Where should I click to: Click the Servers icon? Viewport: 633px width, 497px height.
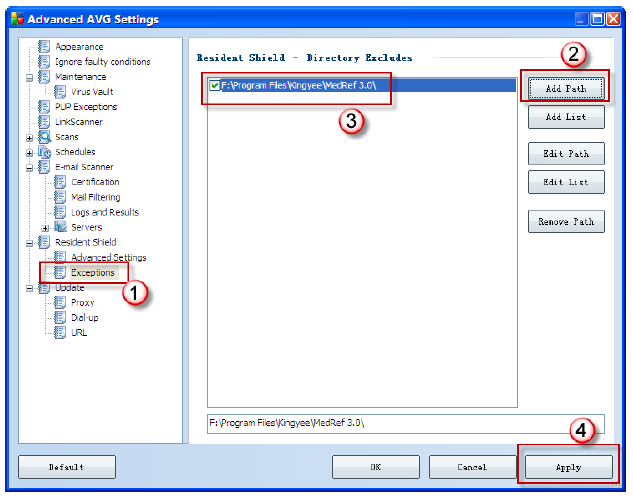click(61, 227)
